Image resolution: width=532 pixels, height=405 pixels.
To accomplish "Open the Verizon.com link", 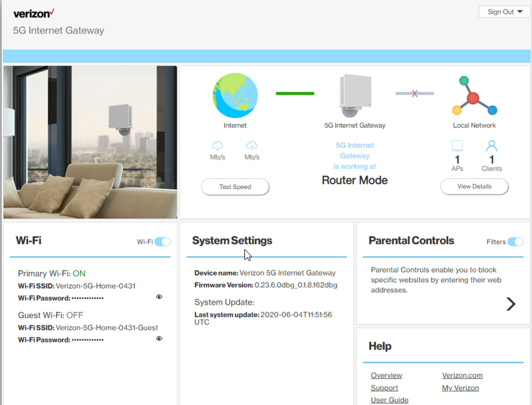I will 462,376.
